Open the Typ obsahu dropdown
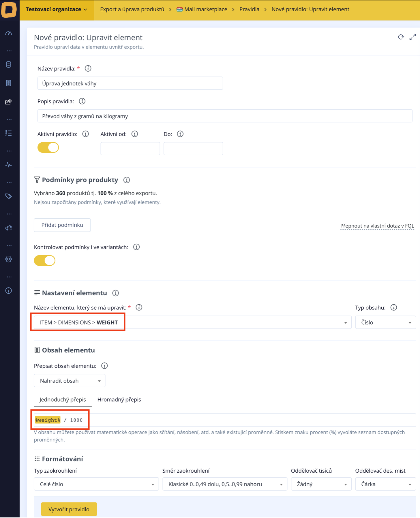420x518 pixels. coord(385,322)
